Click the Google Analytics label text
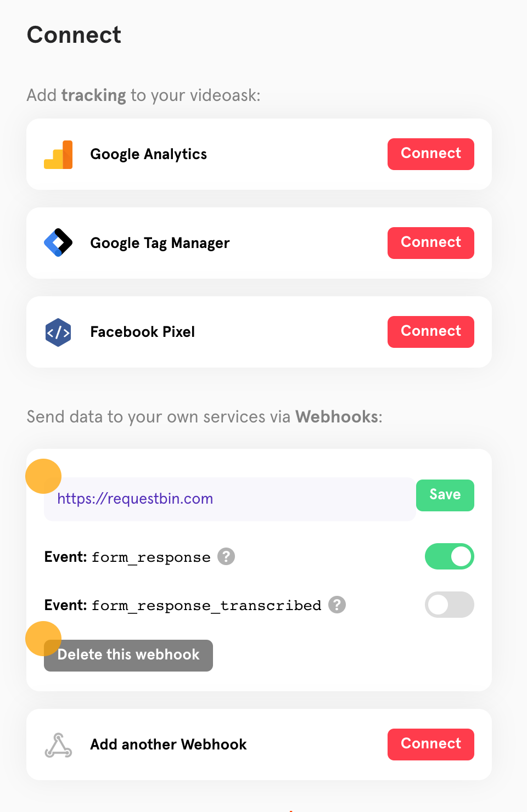Viewport: 527px width, 812px height. coord(149,155)
